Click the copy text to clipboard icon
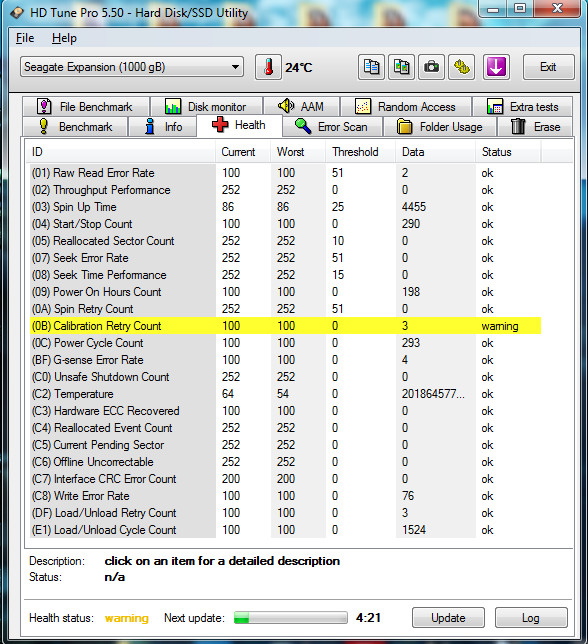588x644 pixels. tap(371, 67)
